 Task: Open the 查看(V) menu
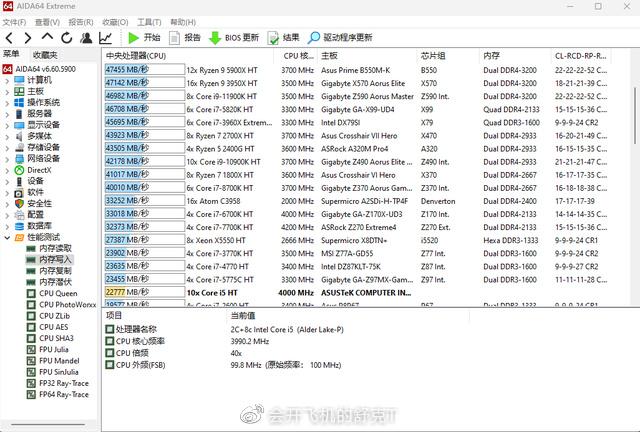(x=47, y=22)
